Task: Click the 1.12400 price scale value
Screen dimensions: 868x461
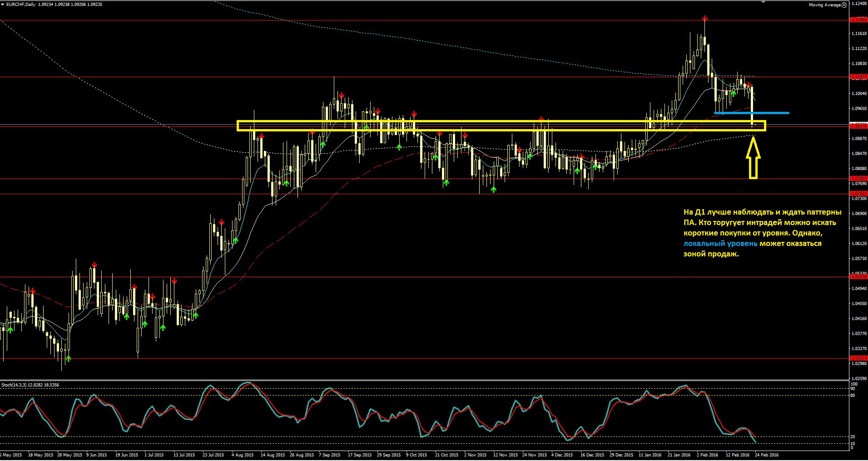Action: (x=859, y=3)
